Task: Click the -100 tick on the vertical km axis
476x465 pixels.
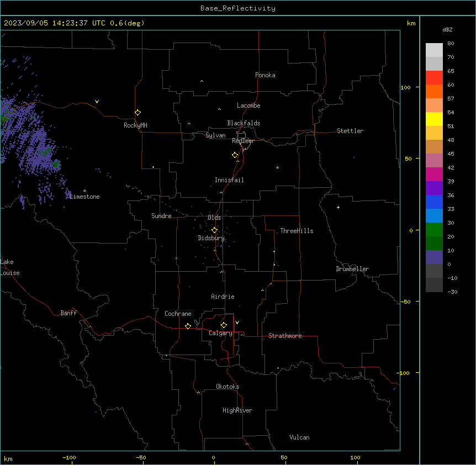Action: pyautogui.click(x=403, y=373)
